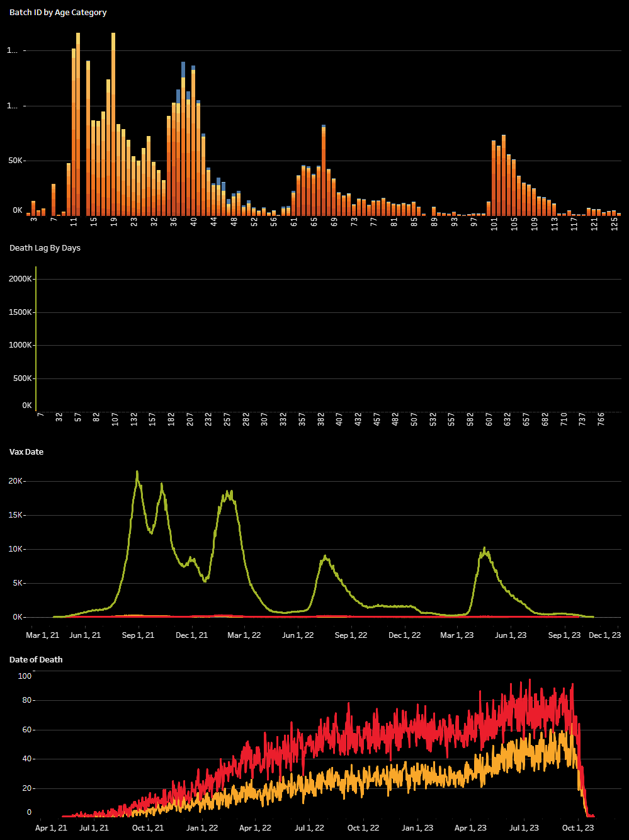Click the 'Batch ID by Age Category' chart title
This screenshot has width=629, height=840.
click(x=58, y=13)
